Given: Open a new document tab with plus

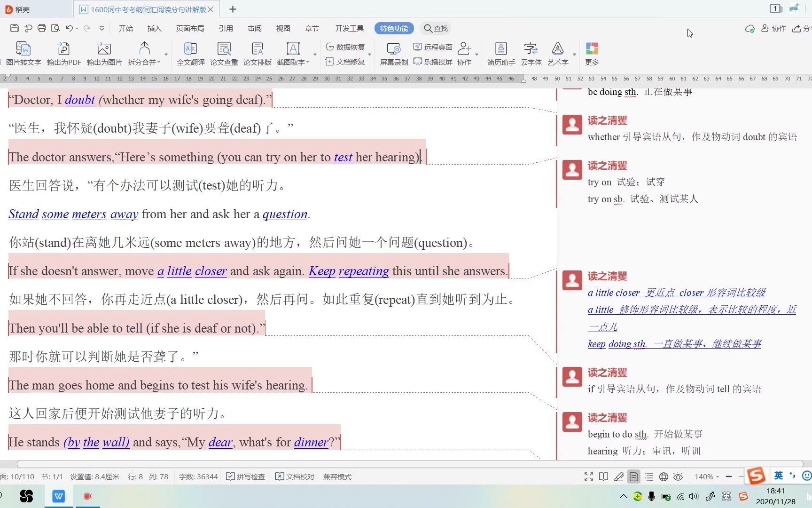Looking at the screenshot, I should (x=233, y=9).
